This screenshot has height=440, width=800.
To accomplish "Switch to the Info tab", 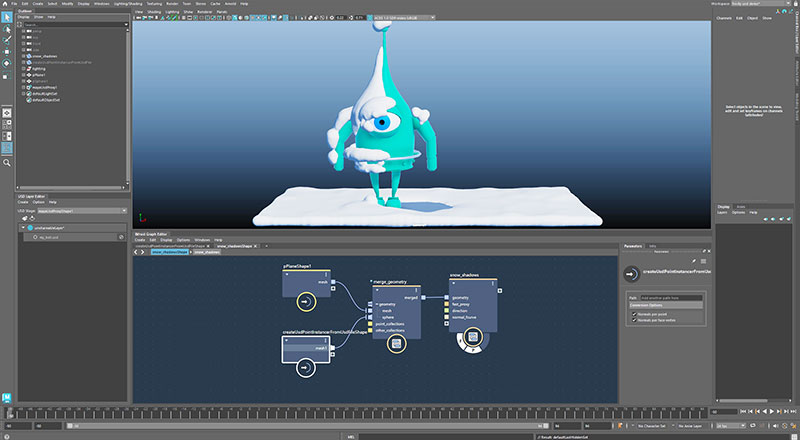I will 653,246.
